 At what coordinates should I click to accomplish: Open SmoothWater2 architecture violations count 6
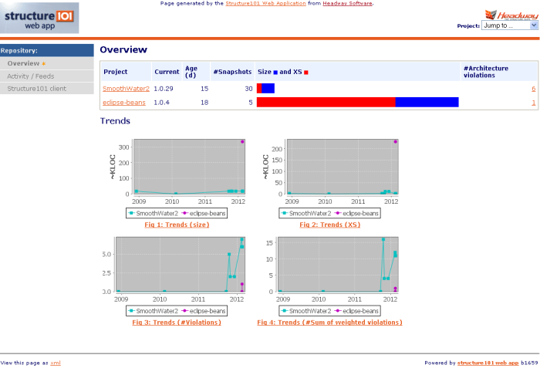click(x=534, y=89)
